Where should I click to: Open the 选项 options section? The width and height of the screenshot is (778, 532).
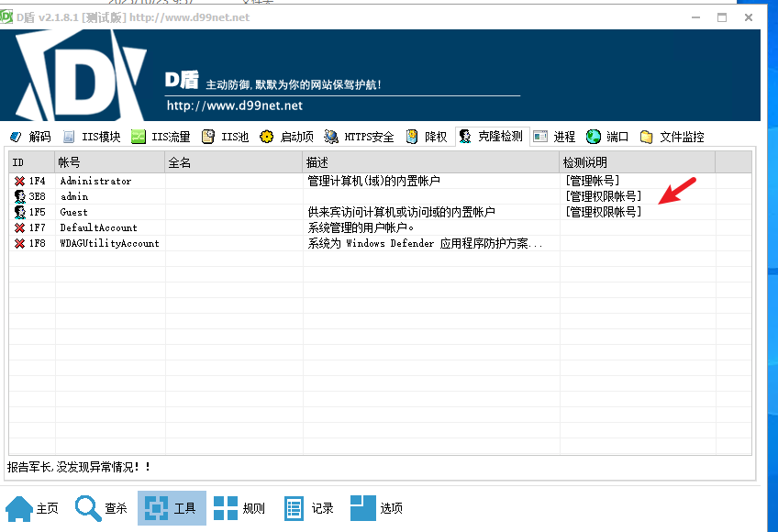click(x=376, y=508)
